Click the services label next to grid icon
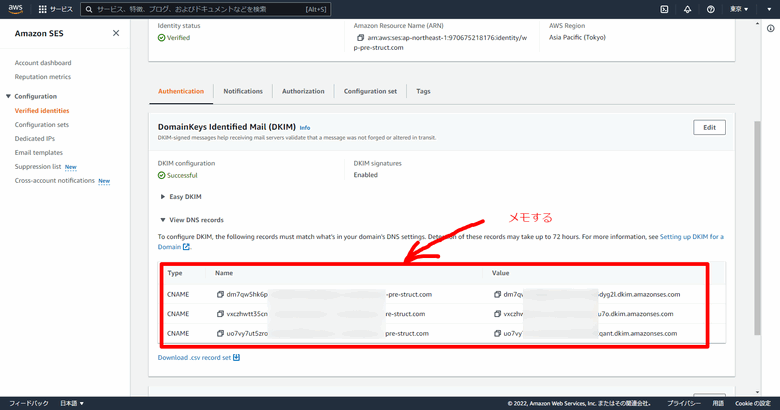780x410 pixels. [61, 9]
